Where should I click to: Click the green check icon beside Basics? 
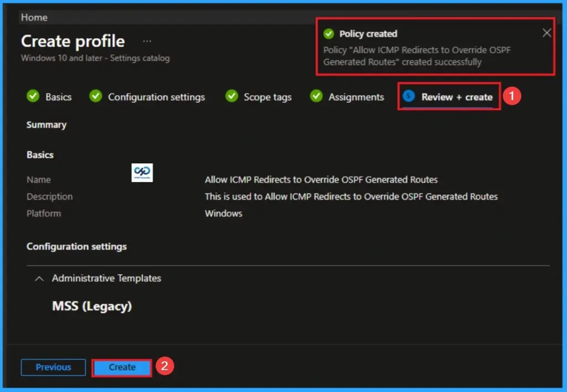tap(33, 96)
